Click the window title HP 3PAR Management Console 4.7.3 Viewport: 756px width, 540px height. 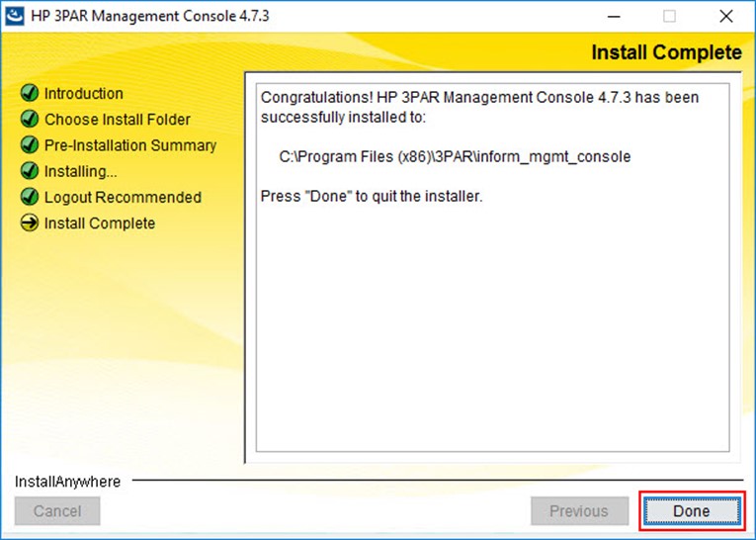pyautogui.click(x=150, y=16)
